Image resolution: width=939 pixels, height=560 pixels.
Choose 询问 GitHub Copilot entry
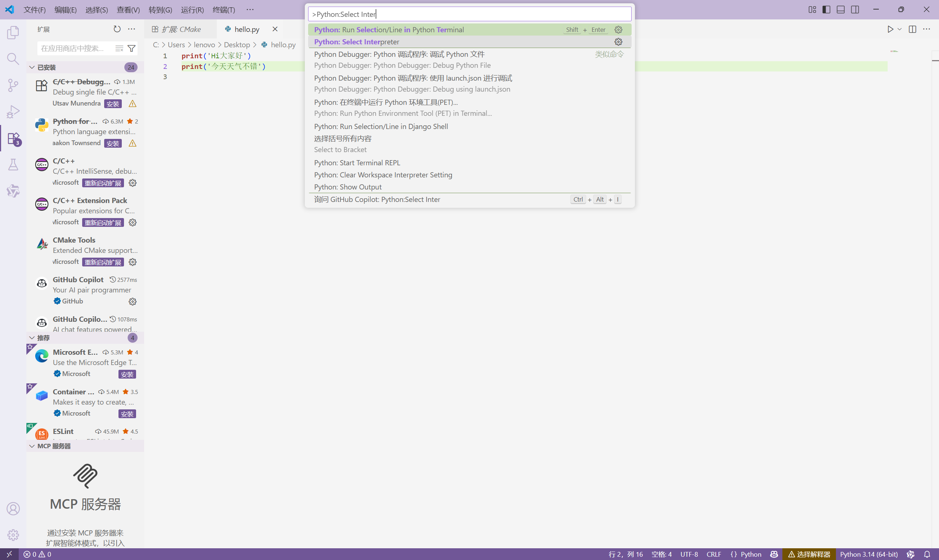coord(469,199)
